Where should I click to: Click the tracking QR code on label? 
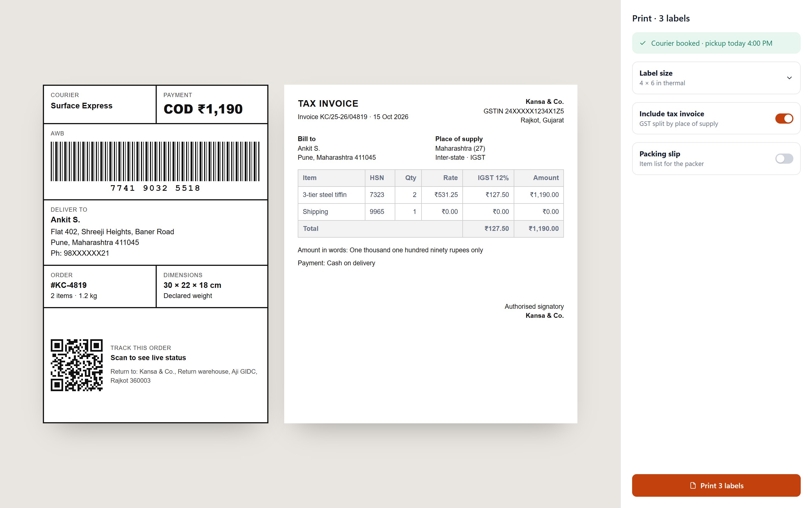pos(76,365)
